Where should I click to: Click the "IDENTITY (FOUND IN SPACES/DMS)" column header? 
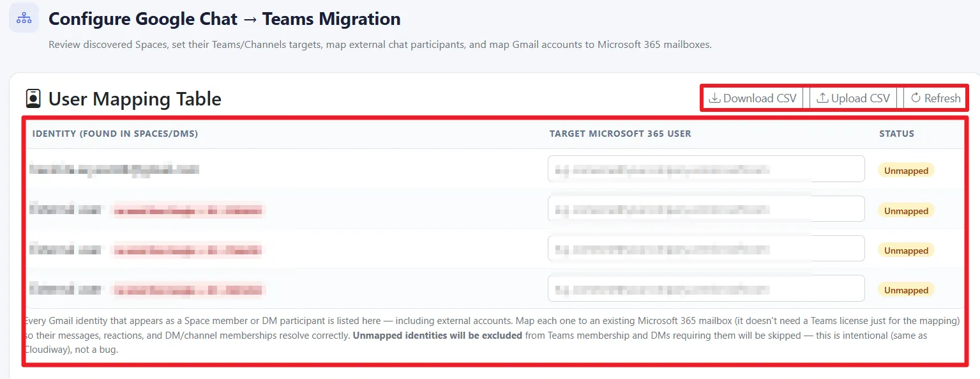115,134
